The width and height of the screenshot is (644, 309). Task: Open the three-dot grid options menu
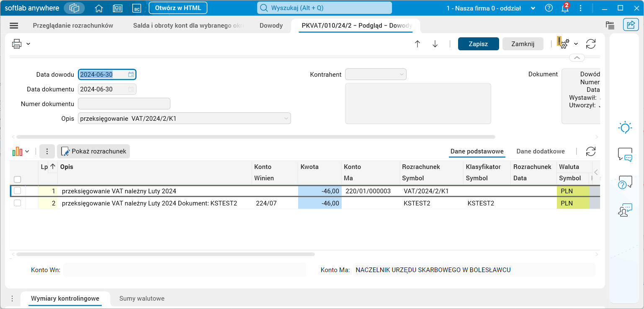point(47,151)
